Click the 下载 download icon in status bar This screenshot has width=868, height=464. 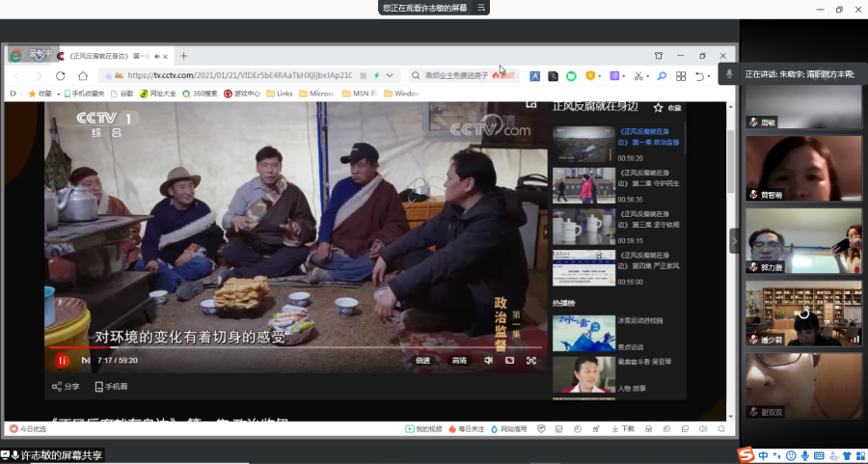point(623,428)
